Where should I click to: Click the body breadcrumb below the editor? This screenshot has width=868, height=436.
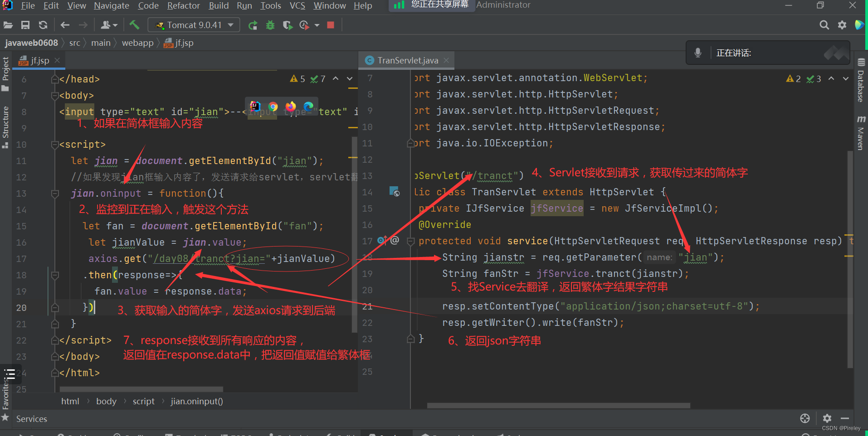pos(106,401)
